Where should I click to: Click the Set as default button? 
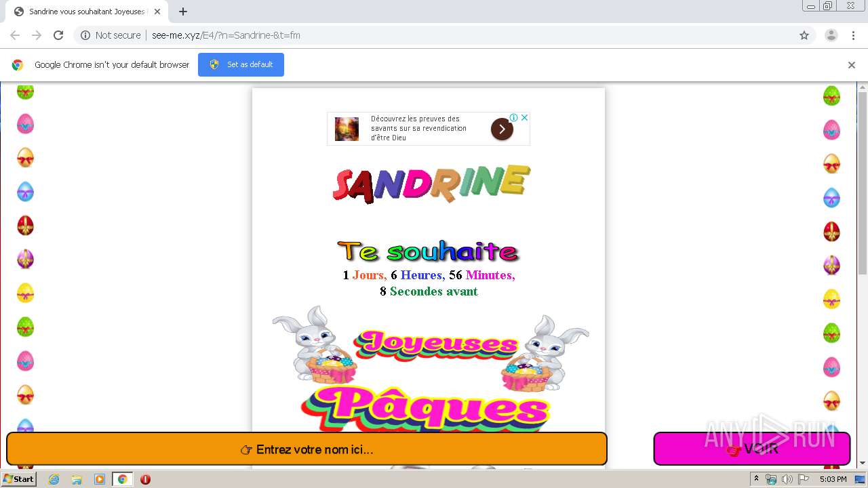tap(241, 64)
